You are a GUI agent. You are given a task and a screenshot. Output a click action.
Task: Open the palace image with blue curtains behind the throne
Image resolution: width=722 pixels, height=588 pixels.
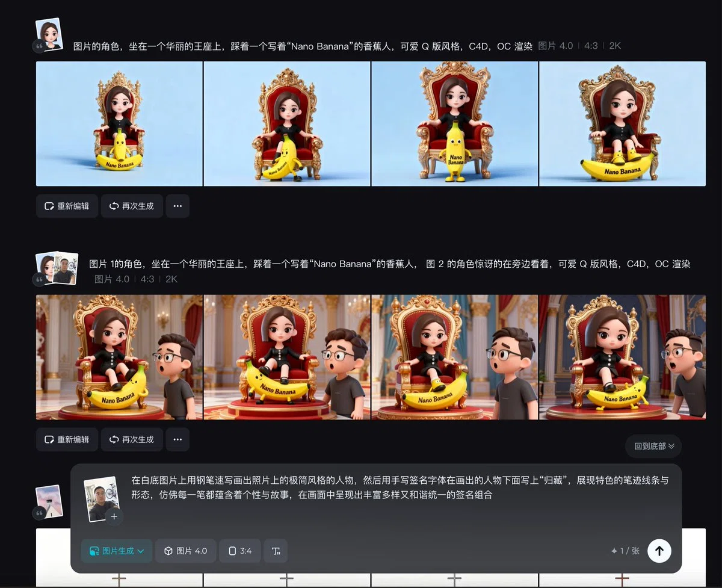[x=455, y=357]
